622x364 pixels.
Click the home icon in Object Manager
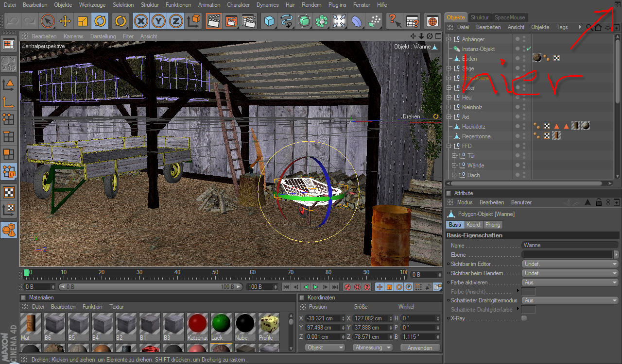tap(598, 28)
